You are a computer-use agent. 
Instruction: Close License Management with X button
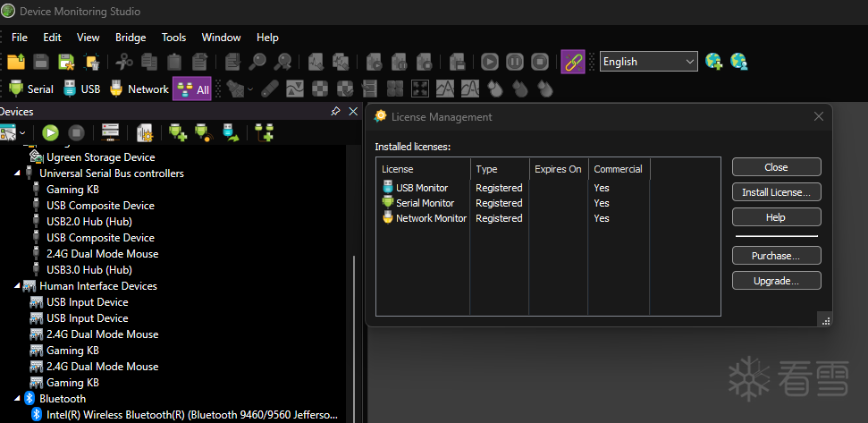(819, 117)
